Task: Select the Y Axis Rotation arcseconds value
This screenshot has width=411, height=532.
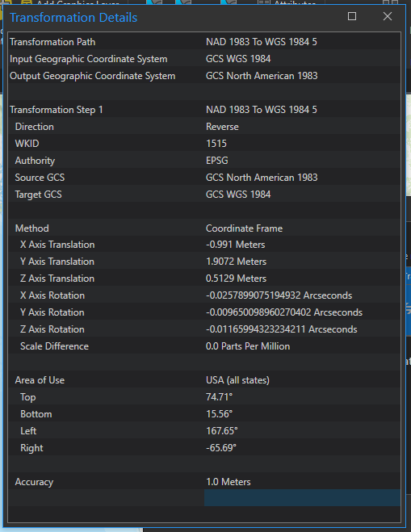Action: coord(284,312)
